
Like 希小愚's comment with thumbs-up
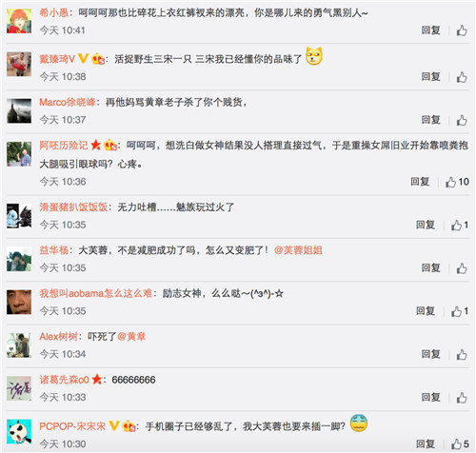pyautogui.click(x=462, y=30)
